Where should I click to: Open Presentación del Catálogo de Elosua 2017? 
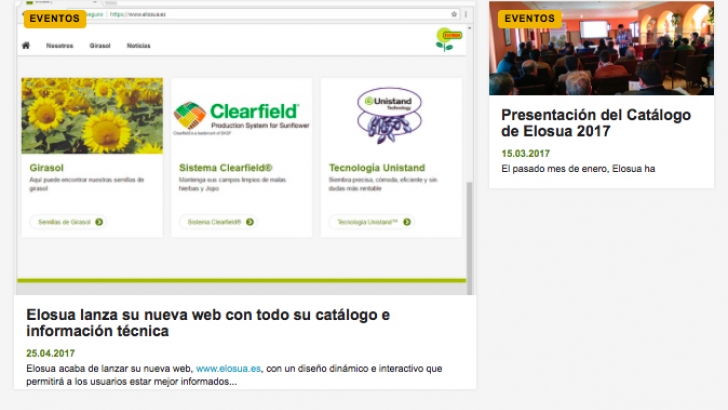click(596, 123)
